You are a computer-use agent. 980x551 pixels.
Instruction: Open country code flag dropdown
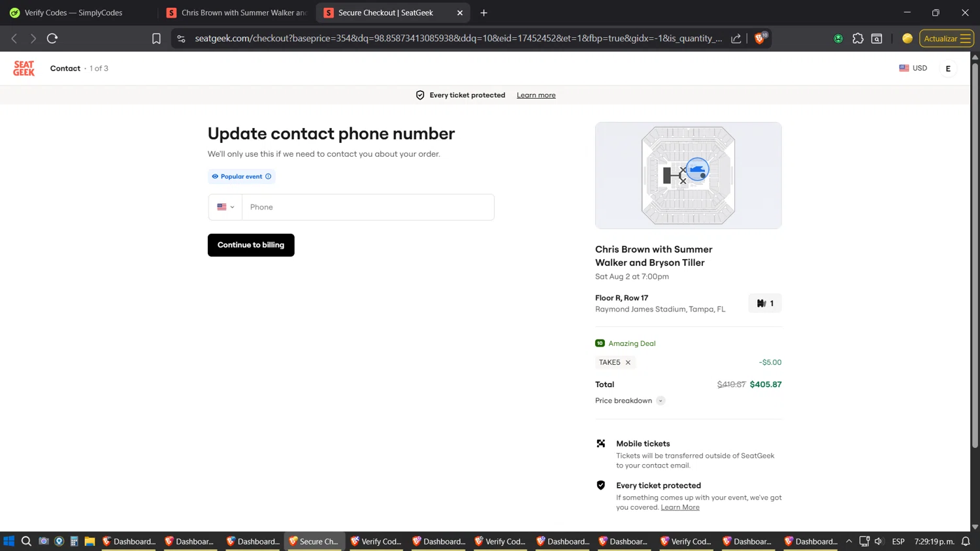click(x=225, y=207)
